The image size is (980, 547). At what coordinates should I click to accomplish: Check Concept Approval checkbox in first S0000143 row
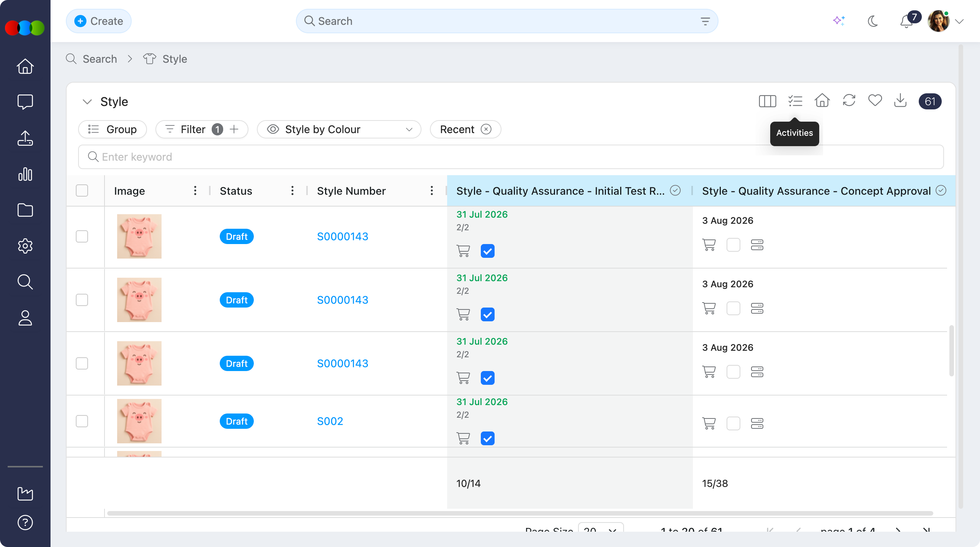coord(733,245)
